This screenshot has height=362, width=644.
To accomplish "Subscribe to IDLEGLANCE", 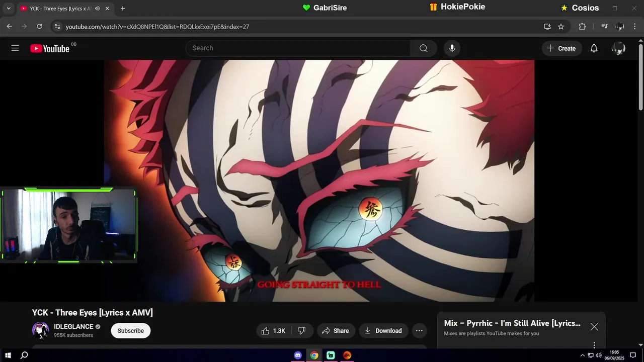I will [131, 330].
